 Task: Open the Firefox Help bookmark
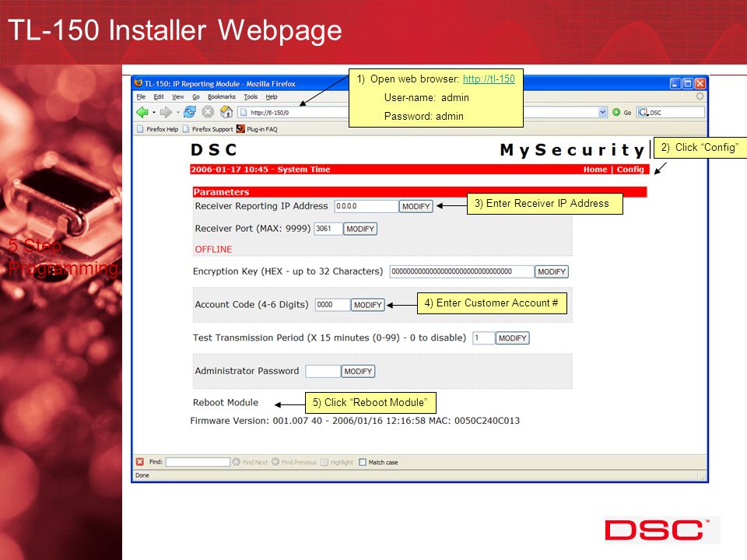158,129
